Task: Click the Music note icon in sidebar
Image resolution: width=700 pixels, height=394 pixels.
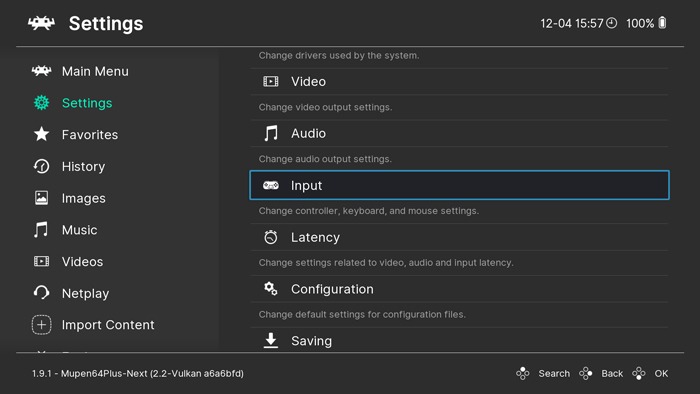Action: [41, 230]
